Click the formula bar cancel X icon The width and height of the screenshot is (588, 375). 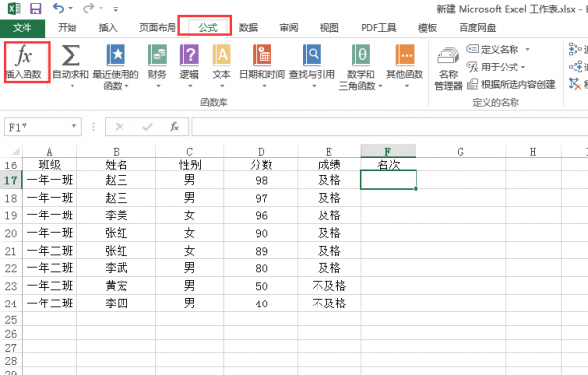pos(120,127)
